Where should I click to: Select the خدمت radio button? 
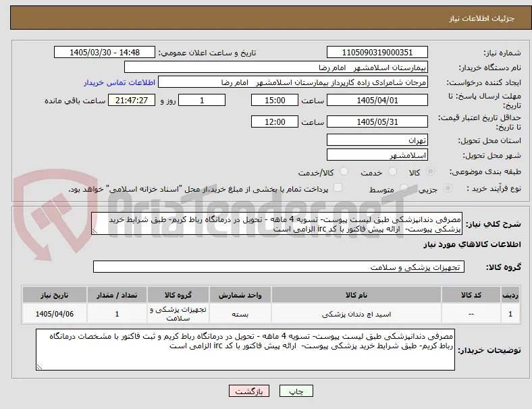coord(392,171)
